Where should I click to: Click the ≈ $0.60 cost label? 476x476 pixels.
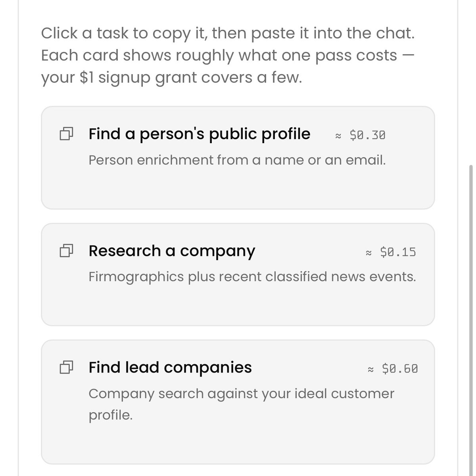[393, 369]
